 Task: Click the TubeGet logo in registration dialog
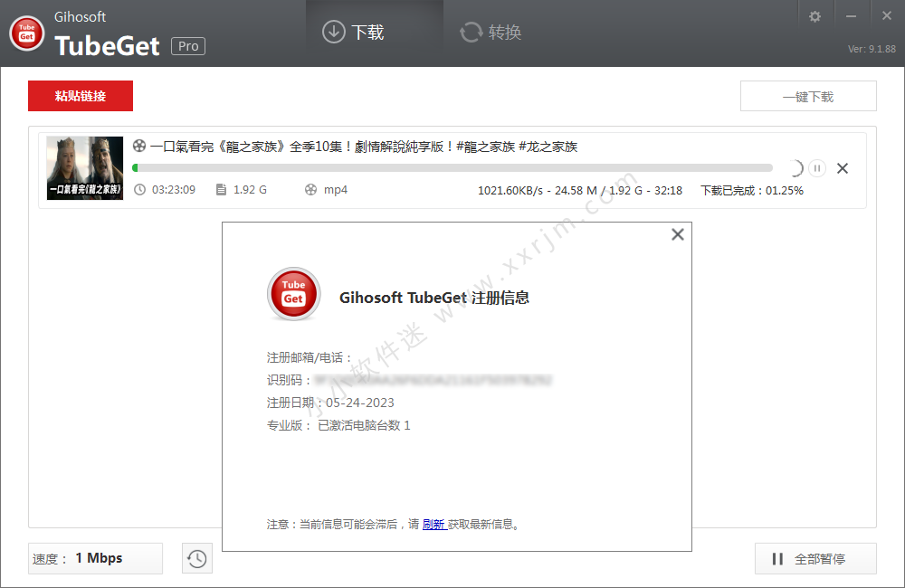pos(293,294)
